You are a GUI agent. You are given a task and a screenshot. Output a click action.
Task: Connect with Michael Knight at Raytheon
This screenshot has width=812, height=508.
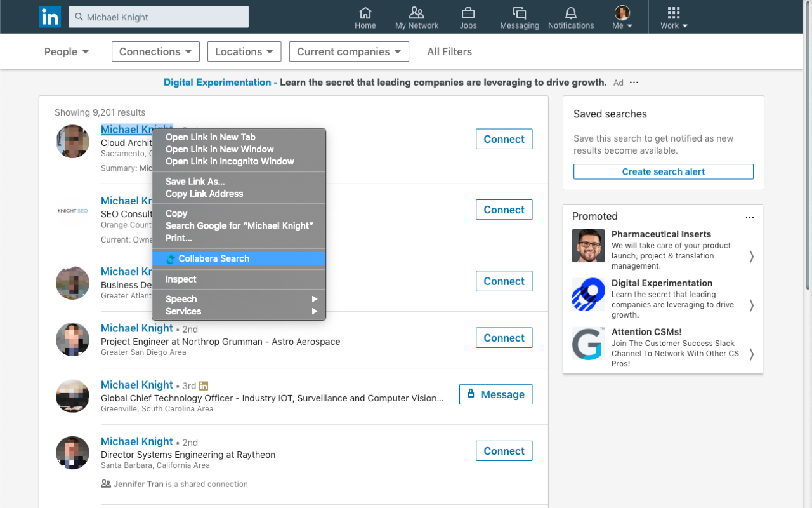504,451
